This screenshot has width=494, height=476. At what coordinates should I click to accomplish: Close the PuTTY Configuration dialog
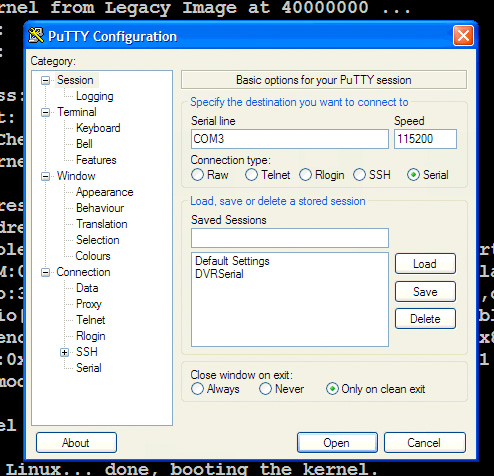click(463, 35)
